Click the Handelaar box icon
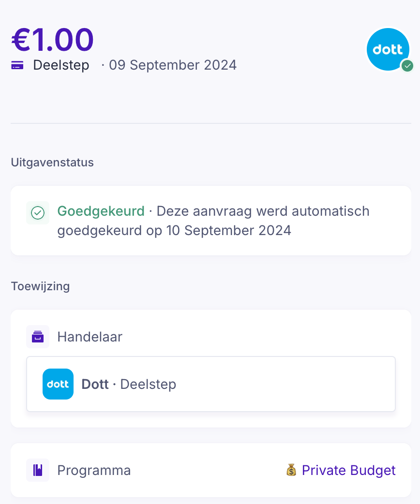This screenshot has width=420, height=504. (x=38, y=337)
